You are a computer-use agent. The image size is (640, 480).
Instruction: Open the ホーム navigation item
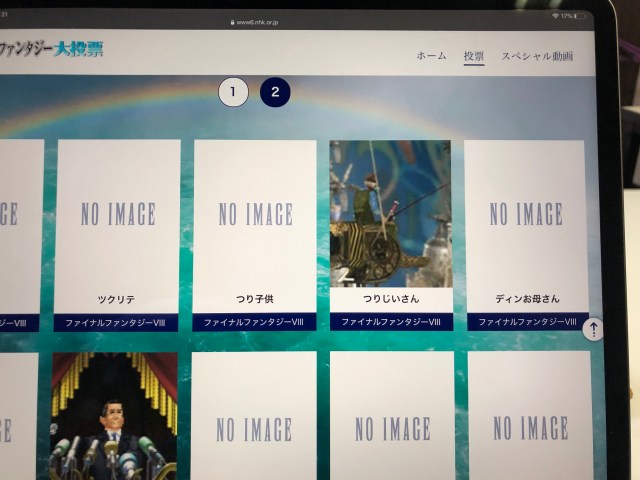[x=431, y=56]
